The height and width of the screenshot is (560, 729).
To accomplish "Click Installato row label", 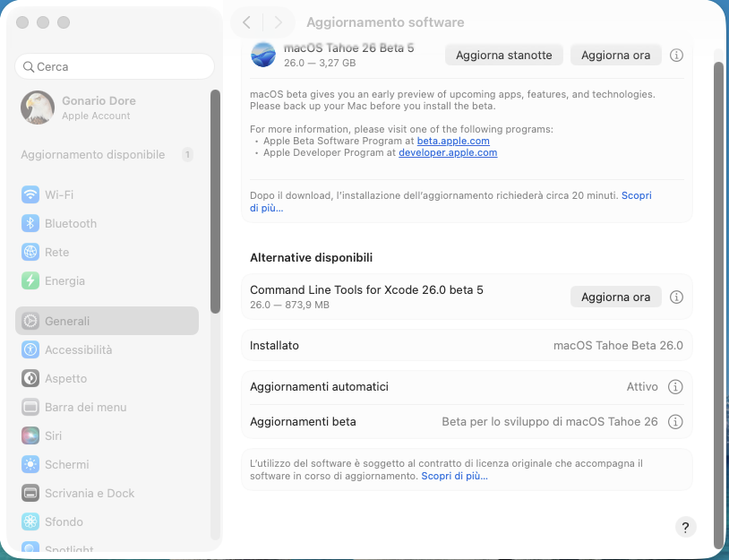I will pyautogui.click(x=274, y=346).
